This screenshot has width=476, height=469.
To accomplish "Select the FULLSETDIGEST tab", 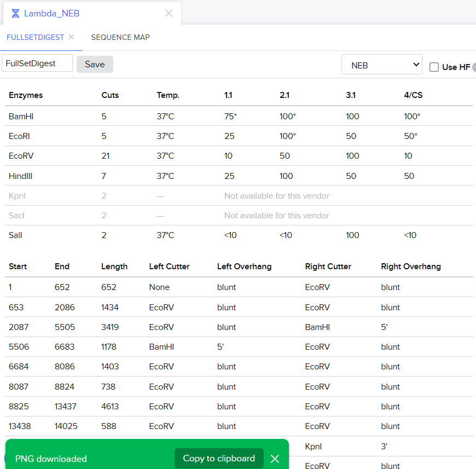I will (35, 37).
